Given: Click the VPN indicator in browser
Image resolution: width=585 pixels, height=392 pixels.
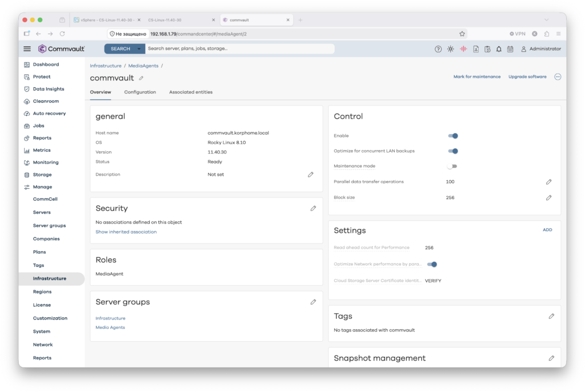Looking at the screenshot, I should [x=517, y=34].
